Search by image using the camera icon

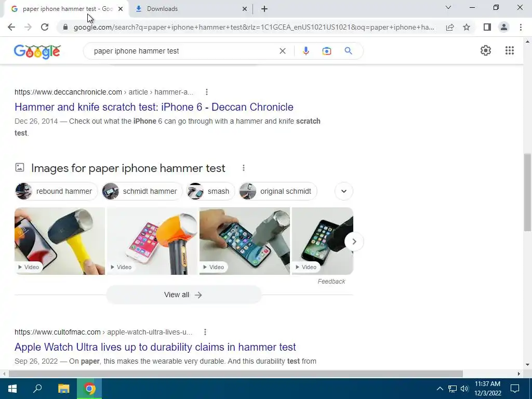[327, 51]
